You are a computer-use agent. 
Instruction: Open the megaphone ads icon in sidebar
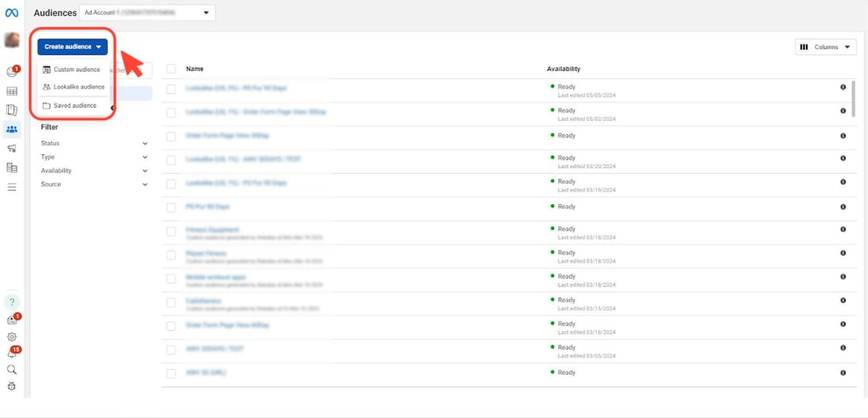click(12, 148)
